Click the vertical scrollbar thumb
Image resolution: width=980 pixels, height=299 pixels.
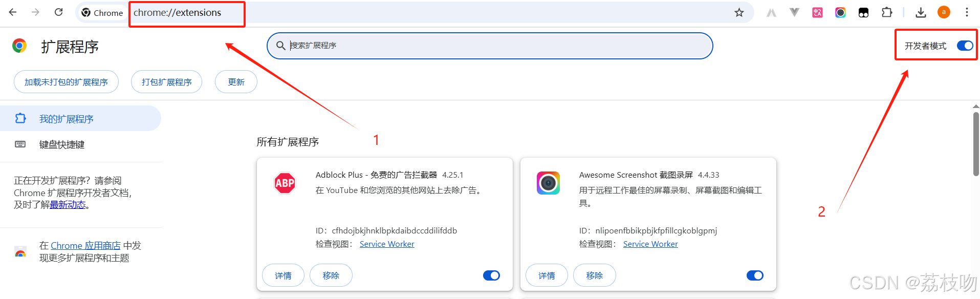click(976, 144)
